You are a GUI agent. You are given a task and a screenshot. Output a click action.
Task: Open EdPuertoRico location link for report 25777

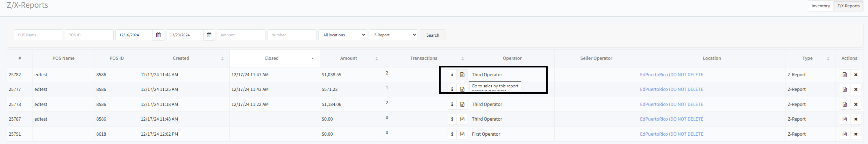(x=671, y=89)
